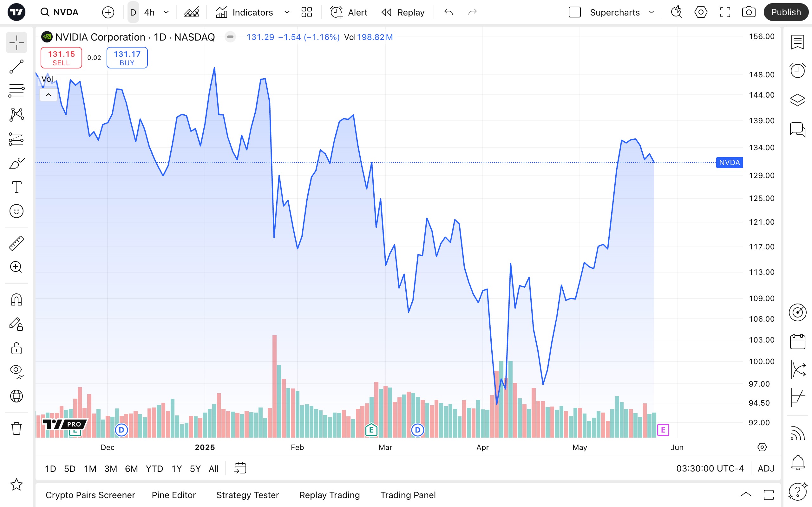Screen dimensions: 812x507
Task: Select the text annotation tool
Action: [16, 187]
